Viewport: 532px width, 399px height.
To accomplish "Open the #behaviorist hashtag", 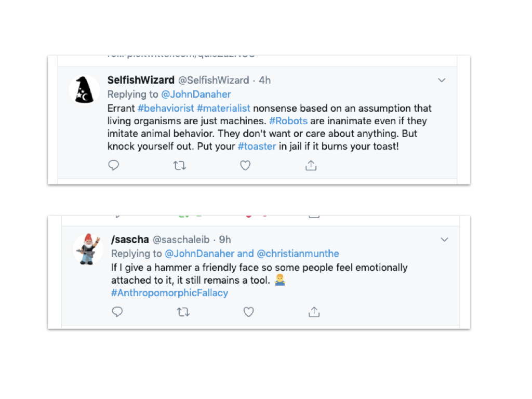I will pyautogui.click(x=166, y=108).
